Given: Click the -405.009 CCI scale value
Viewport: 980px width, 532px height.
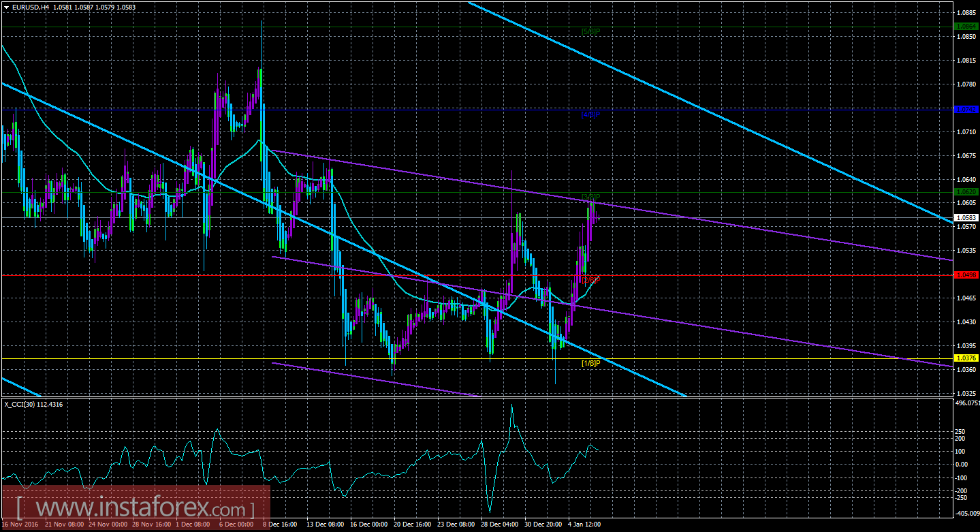Looking at the screenshot, I should [x=967, y=514].
